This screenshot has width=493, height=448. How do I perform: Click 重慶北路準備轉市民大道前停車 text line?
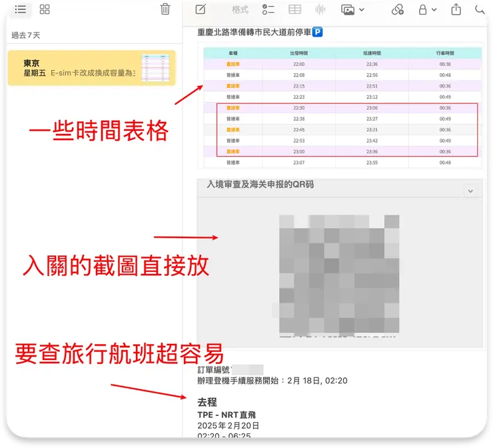(x=254, y=32)
